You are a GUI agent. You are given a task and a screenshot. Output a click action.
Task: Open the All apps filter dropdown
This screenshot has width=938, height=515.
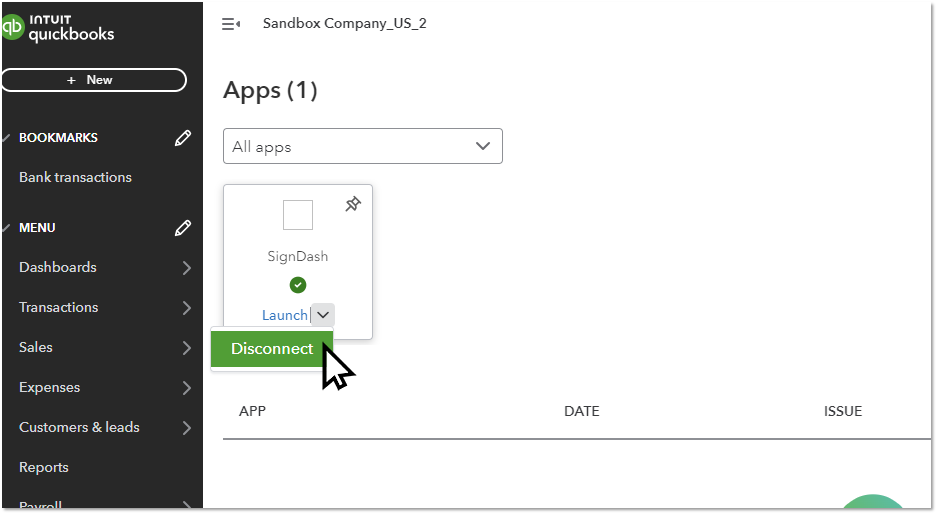362,146
